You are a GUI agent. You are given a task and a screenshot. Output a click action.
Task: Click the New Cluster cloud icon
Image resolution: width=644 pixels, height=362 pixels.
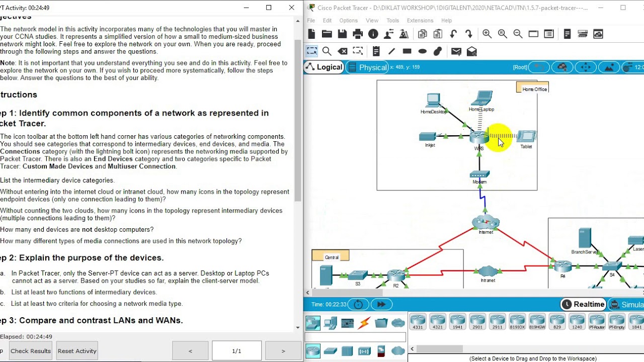click(562, 67)
